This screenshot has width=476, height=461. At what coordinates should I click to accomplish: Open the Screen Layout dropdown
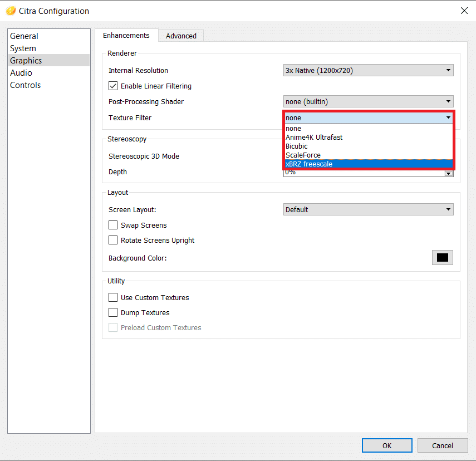[x=368, y=210]
